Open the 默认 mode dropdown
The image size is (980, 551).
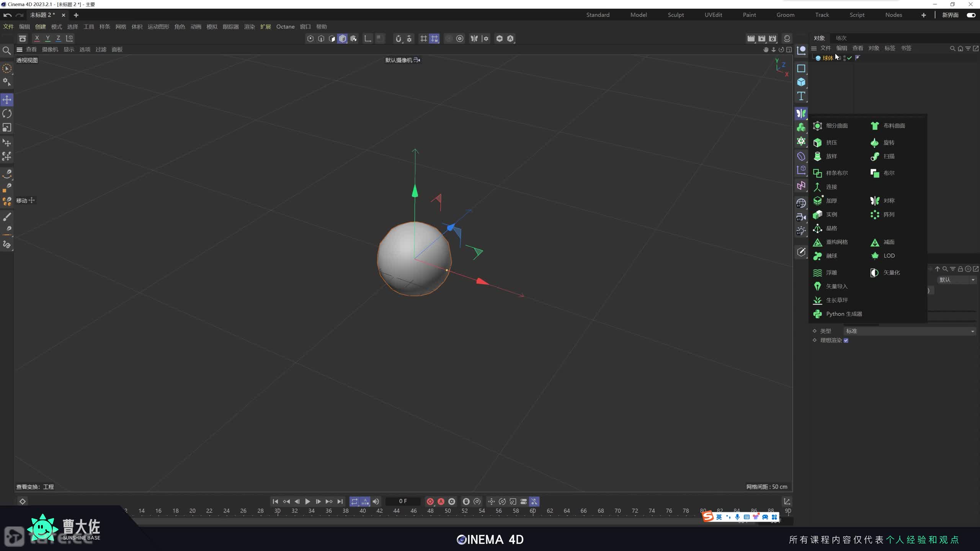pos(956,280)
